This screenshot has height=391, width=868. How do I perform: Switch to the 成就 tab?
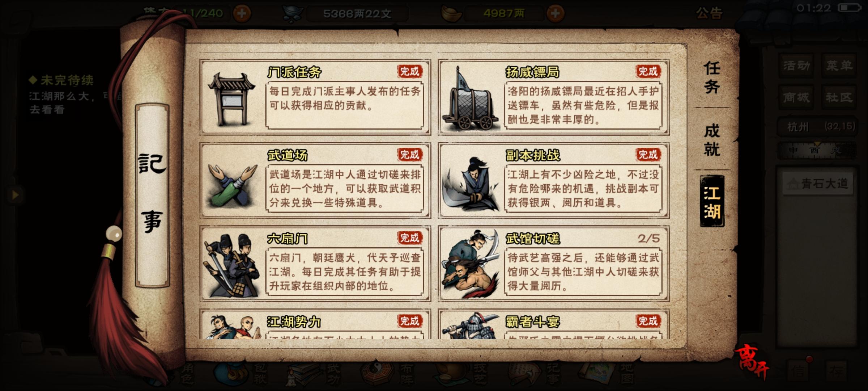pos(712,140)
